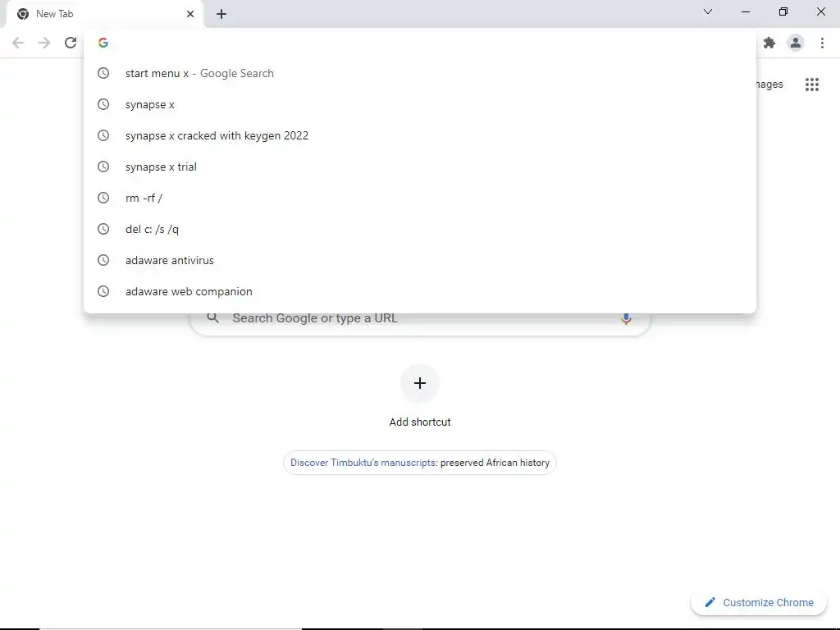
Task: Click the voice search microphone
Action: [x=626, y=318]
